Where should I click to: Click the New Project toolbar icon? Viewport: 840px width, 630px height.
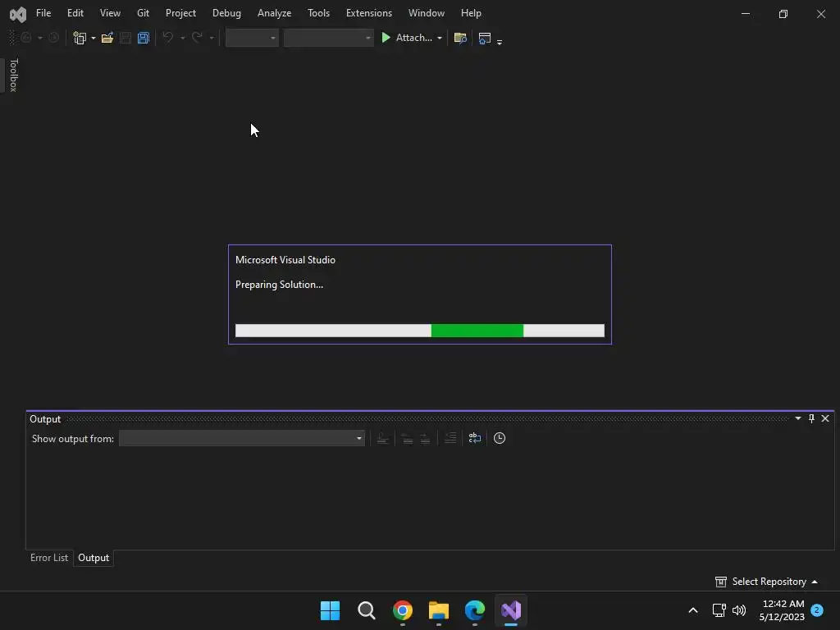pyautogui.click(x=80, y=38)
